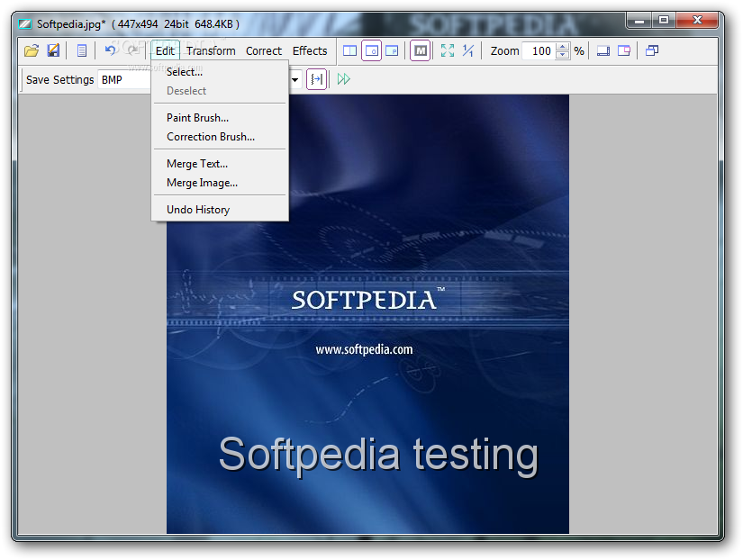Set zoom to 1:1 ratio icon

468,50
